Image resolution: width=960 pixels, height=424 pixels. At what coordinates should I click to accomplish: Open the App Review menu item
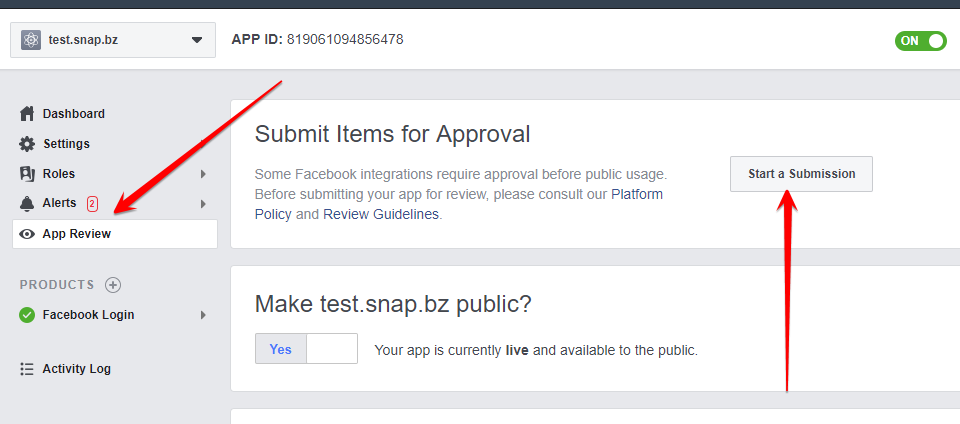pyautogui.click(x=115, y=234)
